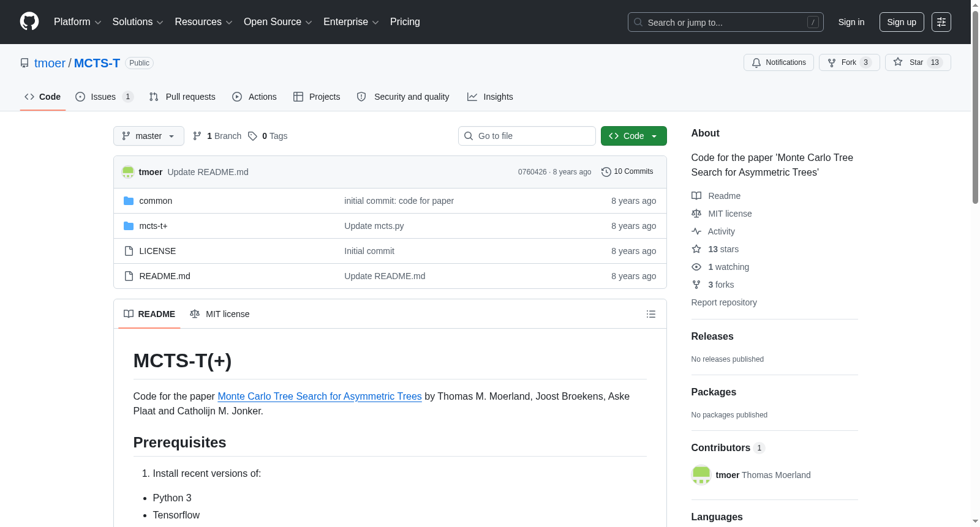This screenshot has height=527, width=980.
Task: Open the Insights tab
Action: pos(490,97)
